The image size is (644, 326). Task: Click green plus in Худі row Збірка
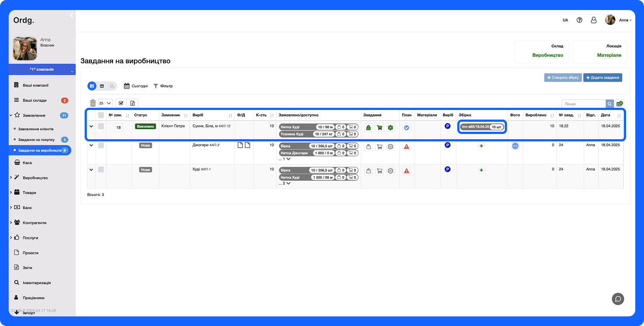[481, 170]
